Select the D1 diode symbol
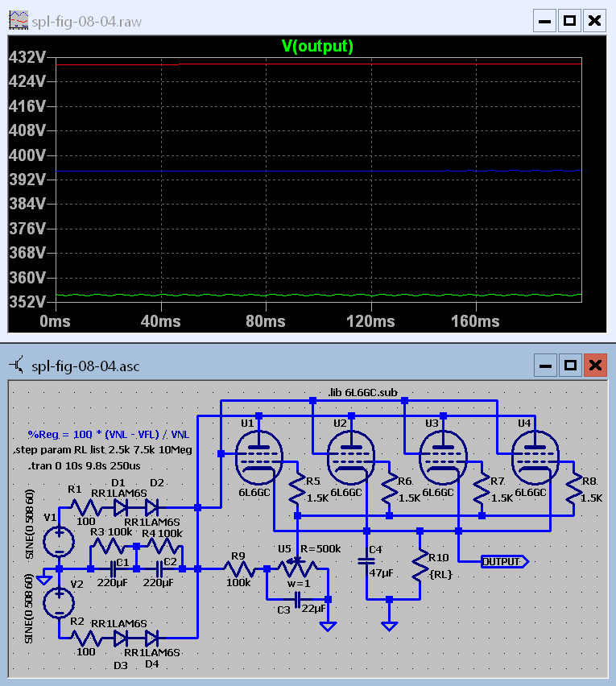616x686 pixels. click(x=121, y=507)
